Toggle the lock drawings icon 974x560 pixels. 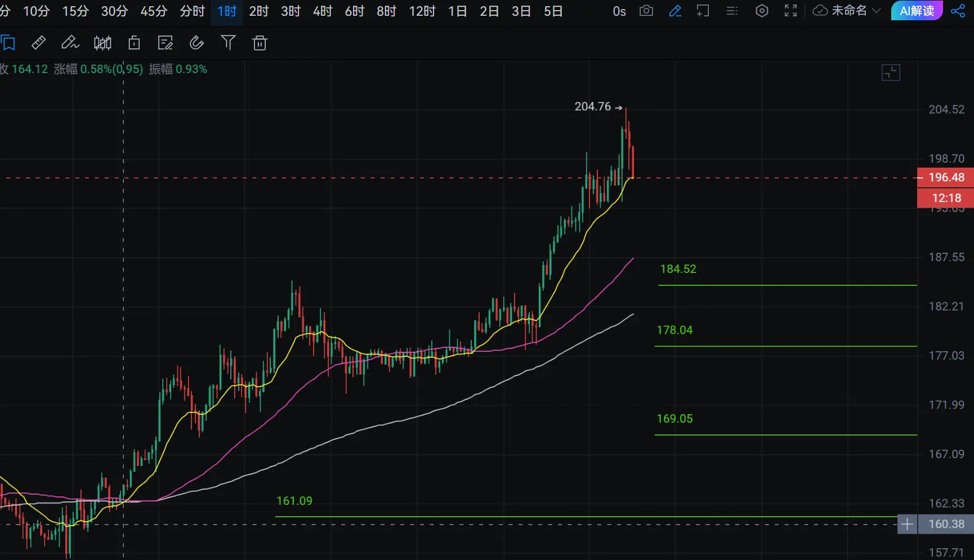134,43
